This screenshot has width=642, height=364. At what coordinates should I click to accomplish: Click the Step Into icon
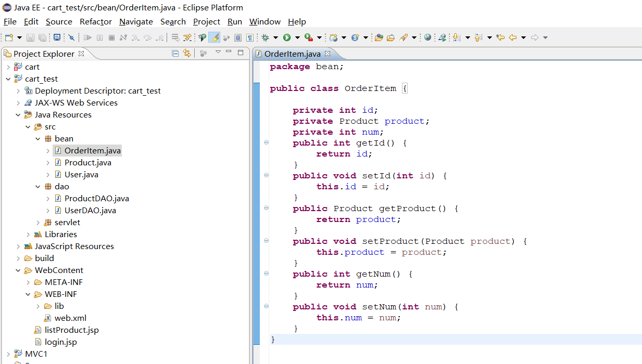[x=135, y=37]
